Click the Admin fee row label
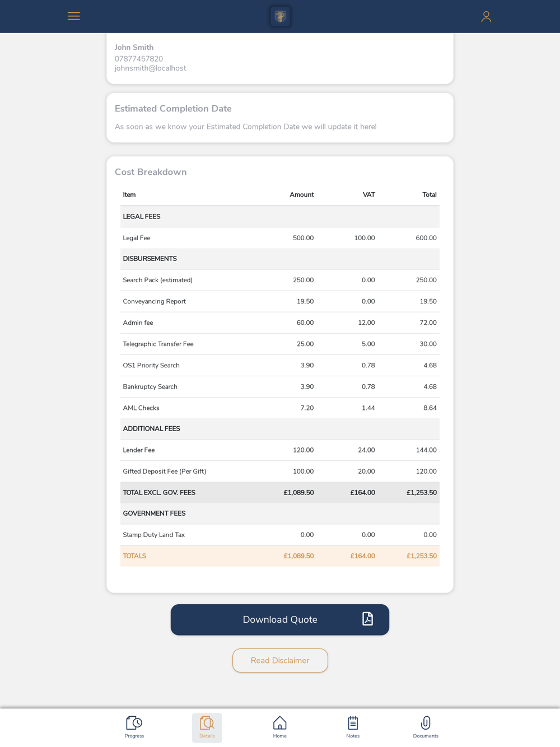560x747 pixels. pyautogui.click(x=138, y=323)
